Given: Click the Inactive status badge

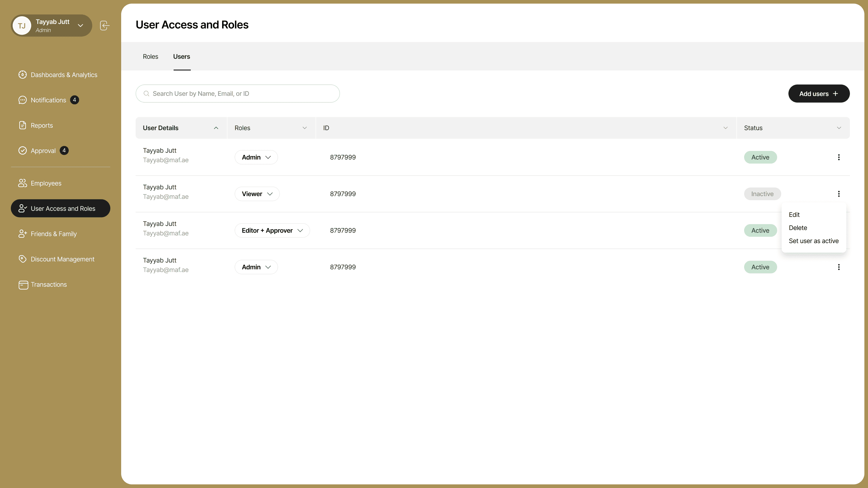Looking at the screenshot, I should point(763,194).
